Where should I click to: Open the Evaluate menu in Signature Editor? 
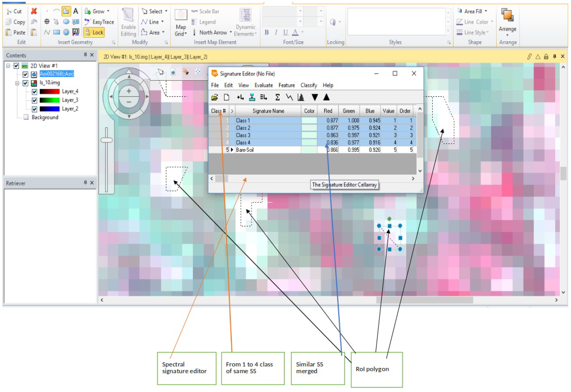point(263,85)
